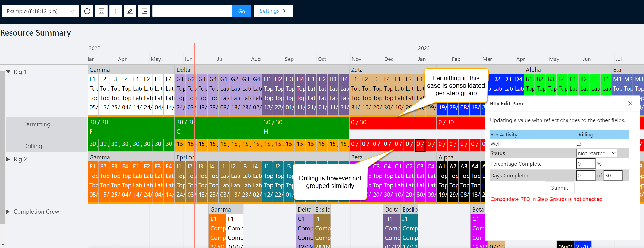This screenshot has width=644, height=248.
Task: Open the Settings menu
Action: coord(273,11)
